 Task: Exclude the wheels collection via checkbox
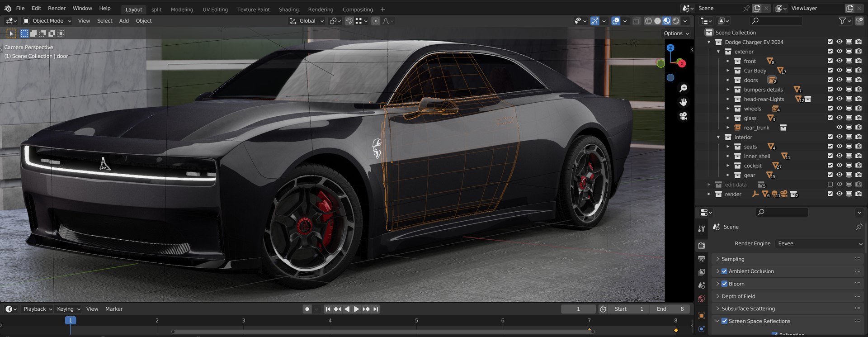click(830, 109)
